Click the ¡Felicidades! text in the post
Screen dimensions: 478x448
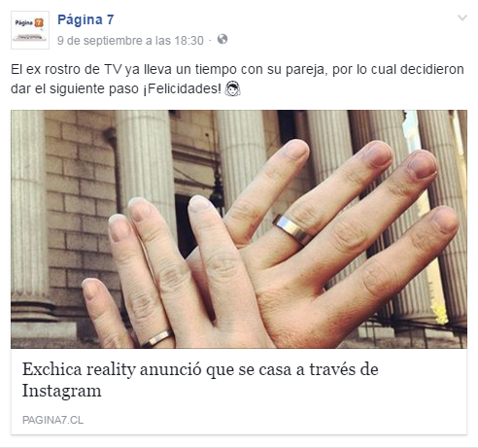(x=183, y=88)
